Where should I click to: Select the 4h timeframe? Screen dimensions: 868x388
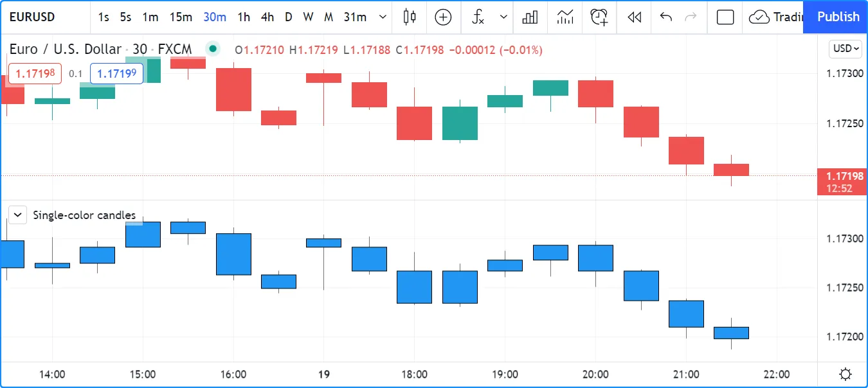pyautogui.click(x=267, y=17)
